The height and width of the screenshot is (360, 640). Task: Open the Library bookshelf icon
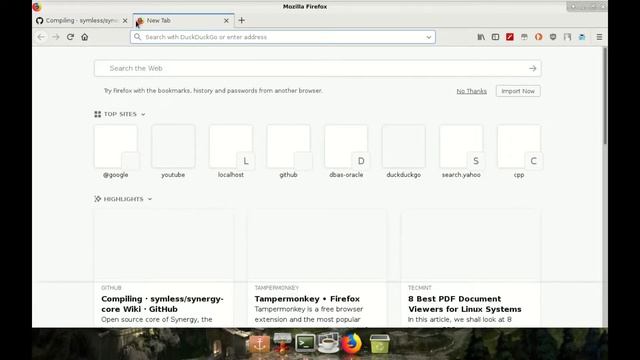481,37
